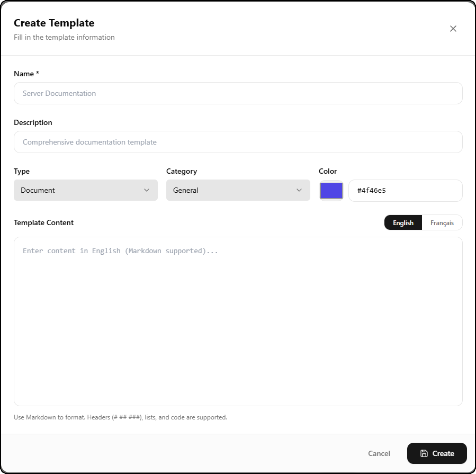Click the chevron arrow in Type selector
The width and height of the screenshot is (476, 474).
(147, 190)
